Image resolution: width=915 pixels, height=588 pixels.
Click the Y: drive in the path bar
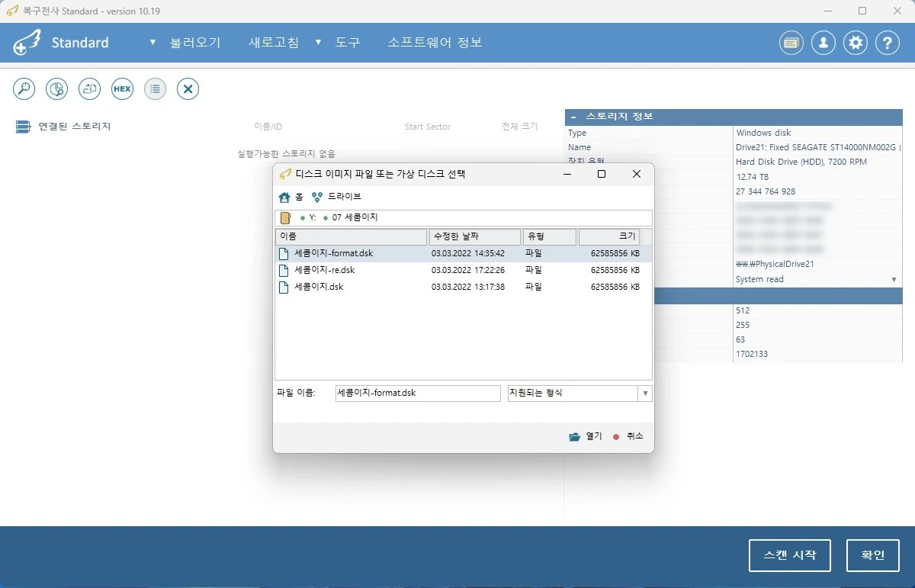pos(313,217)
